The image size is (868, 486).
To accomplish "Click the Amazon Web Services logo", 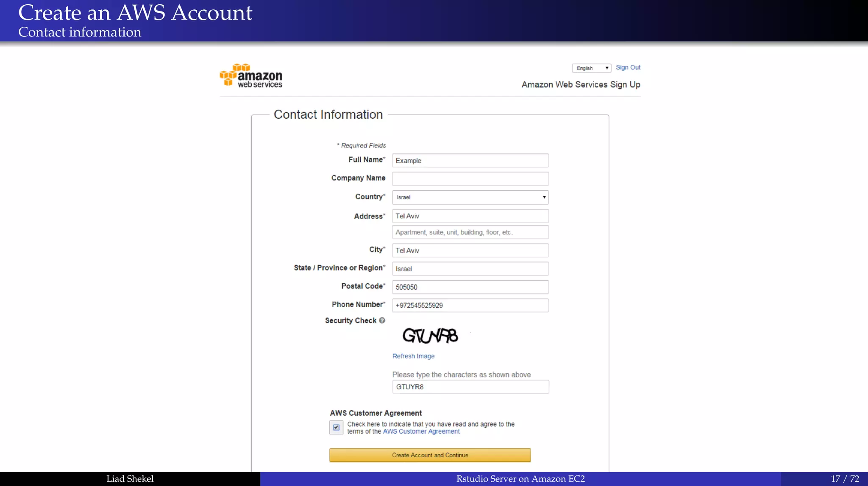I will 251,76.
